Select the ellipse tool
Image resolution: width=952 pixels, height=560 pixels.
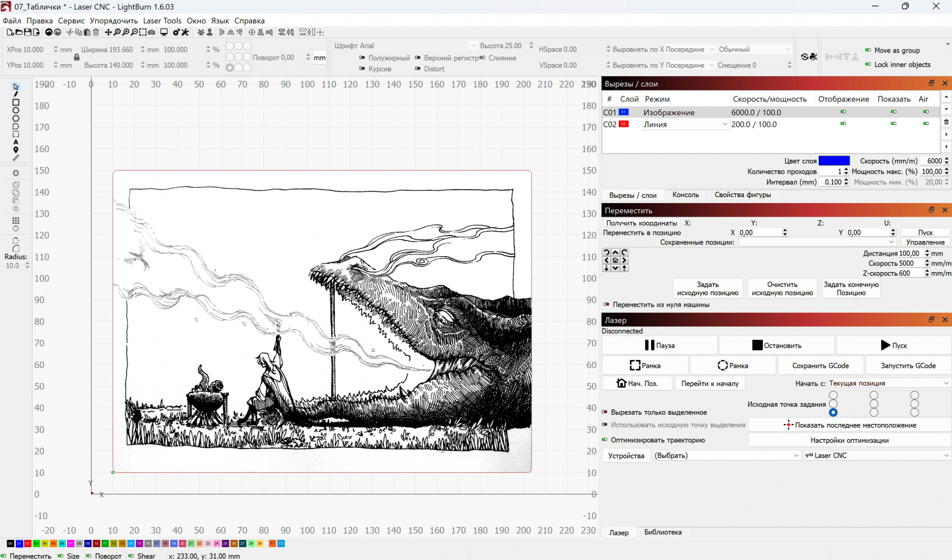coord(16,110)
